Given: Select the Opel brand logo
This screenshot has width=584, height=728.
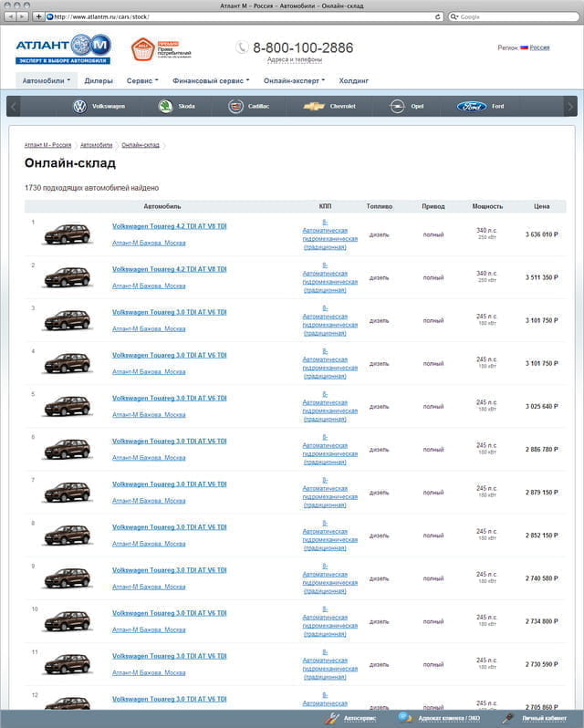Looking at the screenshot, I should [396, 107].
